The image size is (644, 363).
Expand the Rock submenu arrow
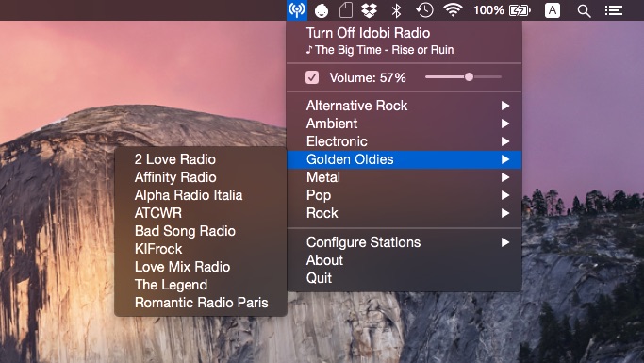505,213
